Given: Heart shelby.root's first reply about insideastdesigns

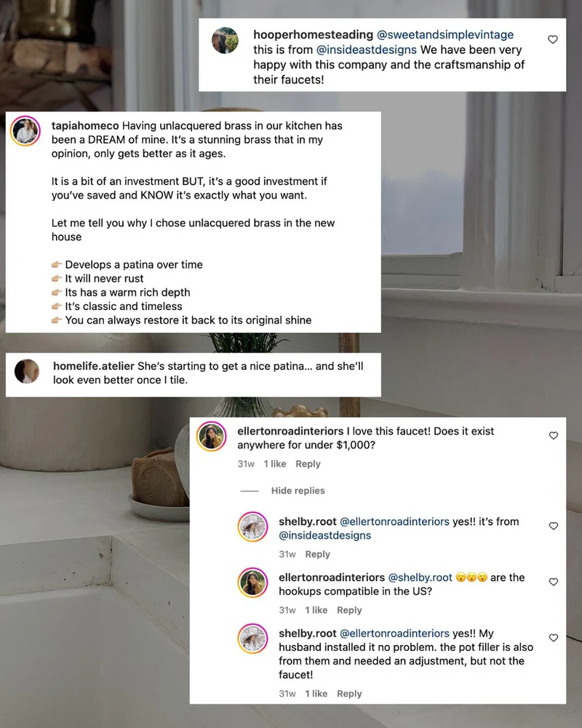Looking at the screenshot, I should click(x=553, y=526).
